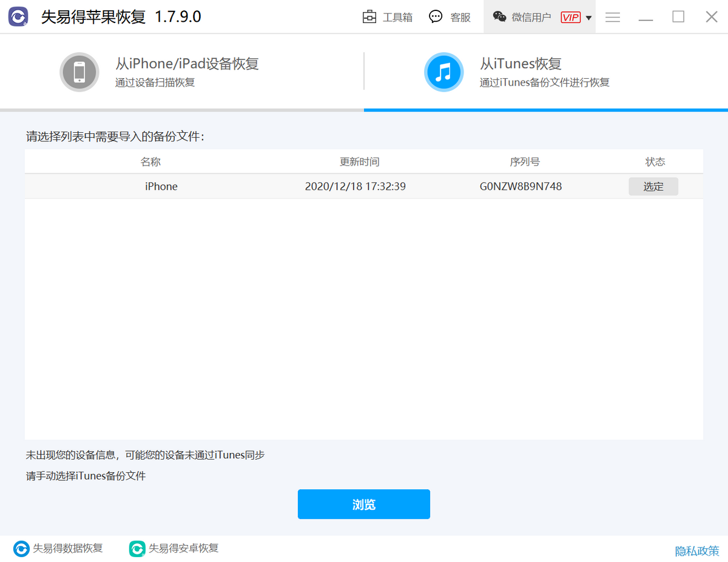
Task: Open the 失易得数据恢复 link
Action: [68, 548]
